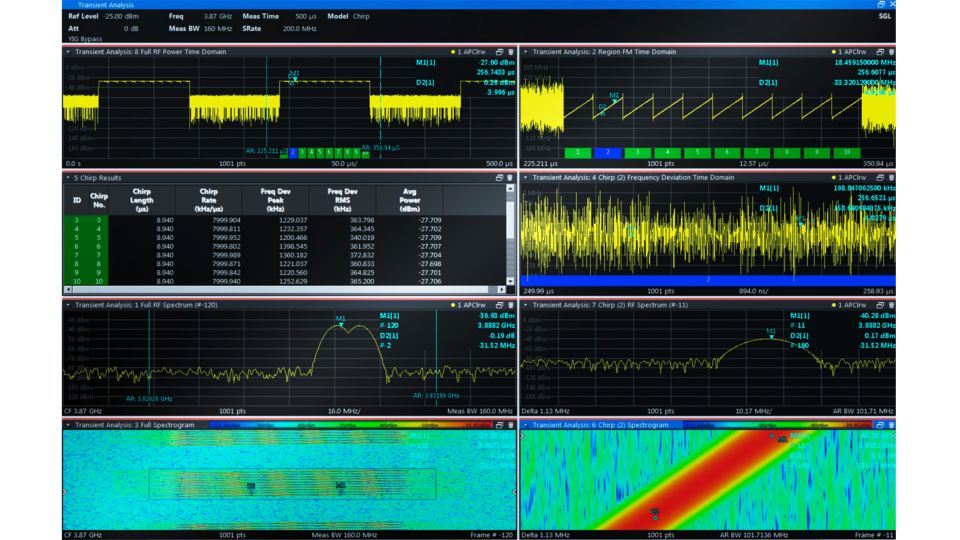Delete the Full Spectrogram panel
The width and height of the screenshot is (960, 540).
511,425
